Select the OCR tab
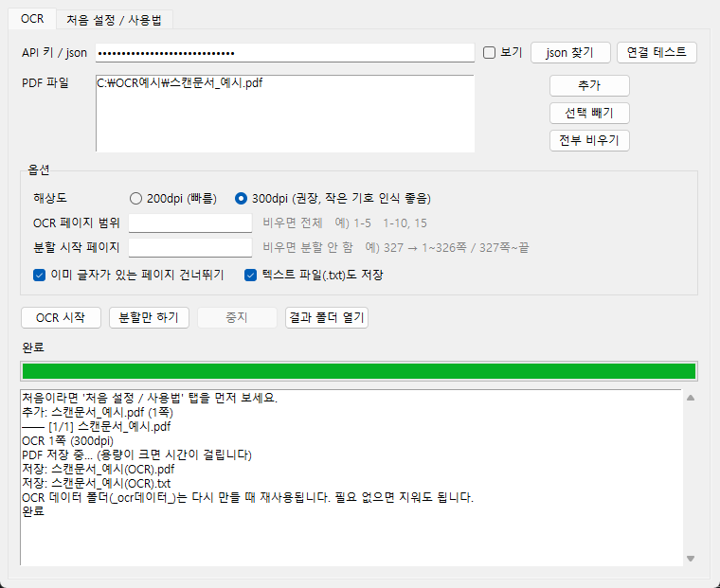The height and width of the screenshot is (588, 720). click(32, 19)
